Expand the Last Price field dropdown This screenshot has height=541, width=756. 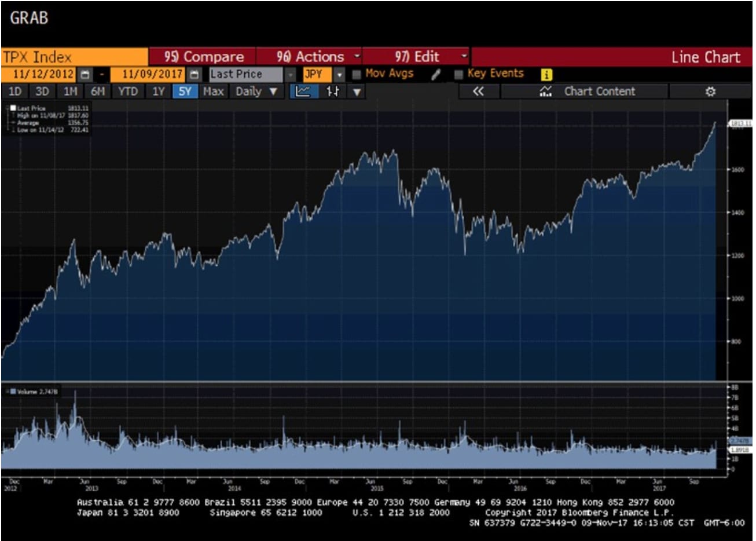point(291,75)
